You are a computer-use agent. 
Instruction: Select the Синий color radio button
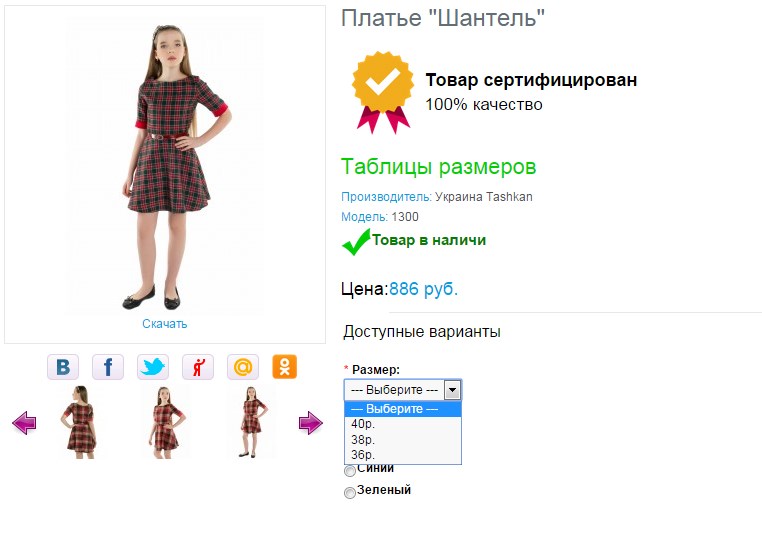350,471
